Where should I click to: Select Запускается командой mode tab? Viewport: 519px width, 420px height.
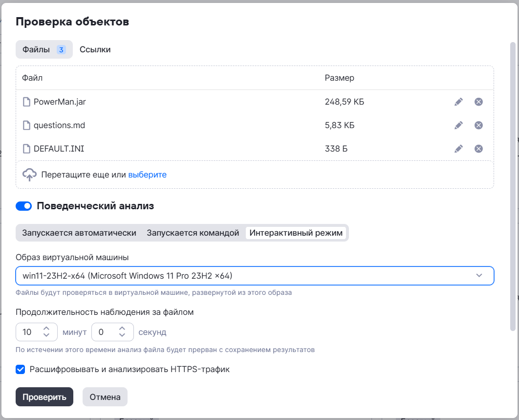coord(193,233)
